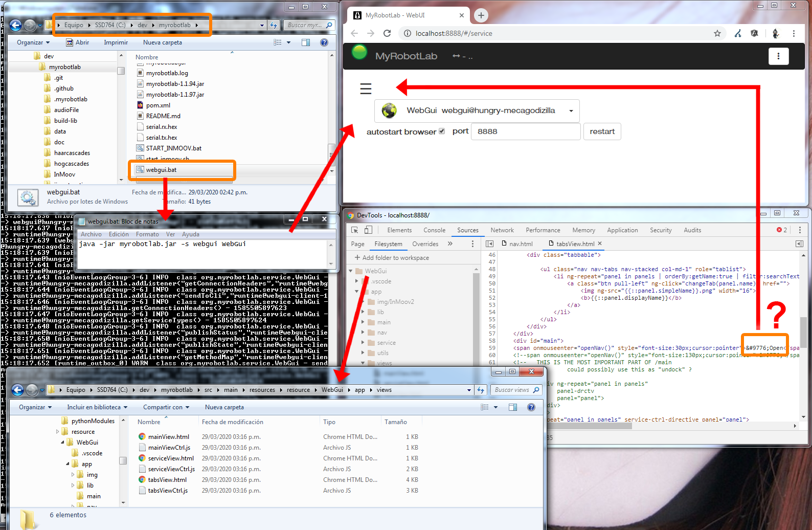Toggle the Sources navigator pane icon
This screenshot has width=812, height=530.
point(489,244)
